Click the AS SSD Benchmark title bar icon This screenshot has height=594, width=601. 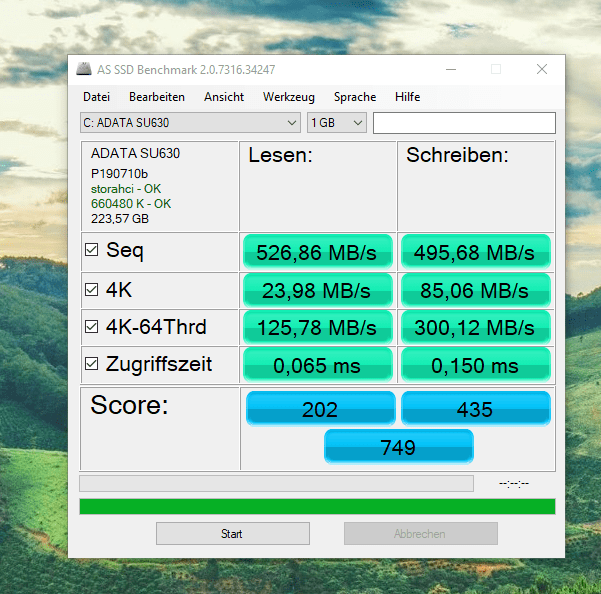(84, 69)
